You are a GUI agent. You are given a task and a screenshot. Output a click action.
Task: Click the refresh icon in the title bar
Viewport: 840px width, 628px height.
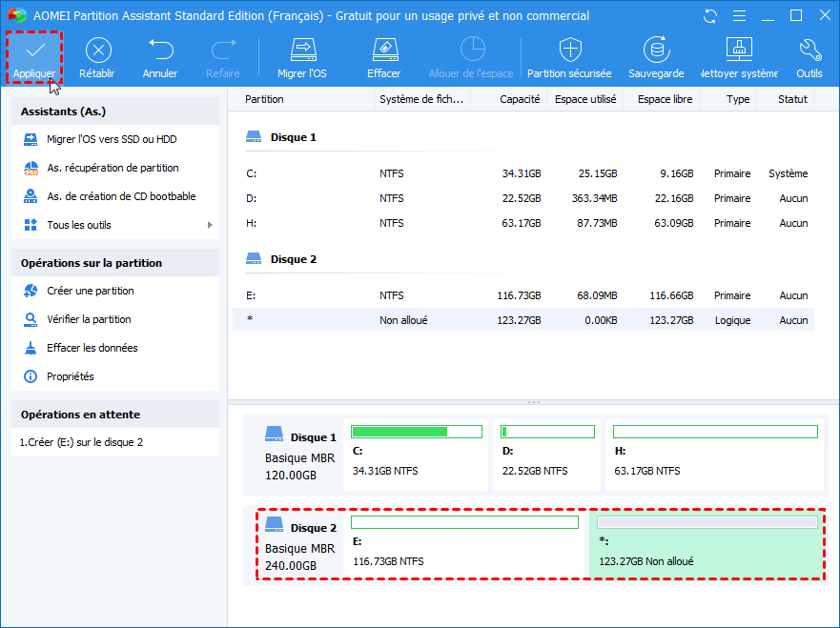pyautogui.click(x=710, y=16)
